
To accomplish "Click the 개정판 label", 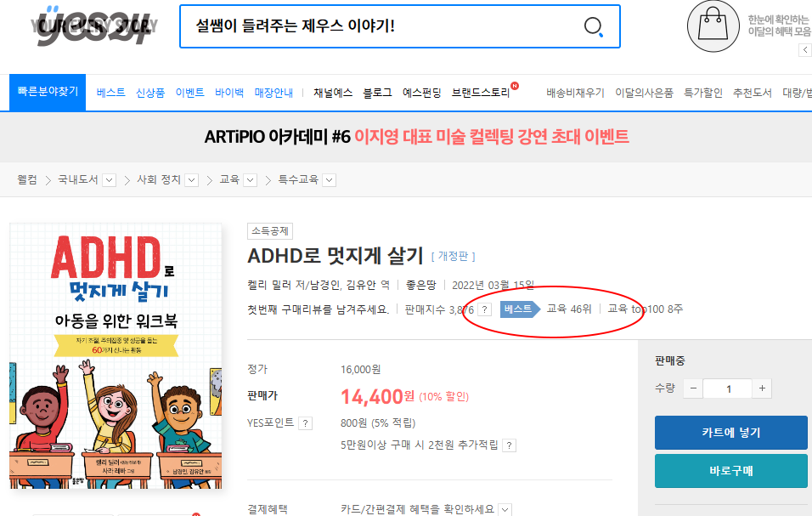I will (453, 256).
